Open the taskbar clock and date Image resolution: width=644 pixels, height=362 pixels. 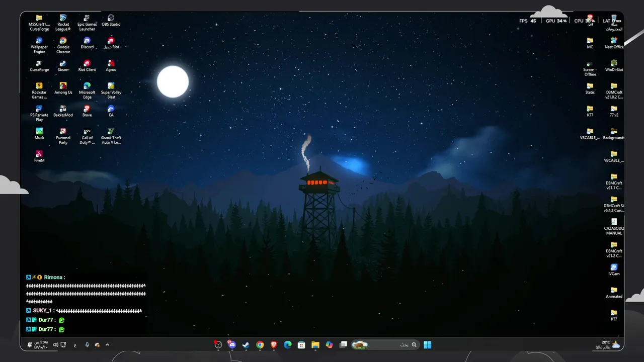[x=40, y=345]
